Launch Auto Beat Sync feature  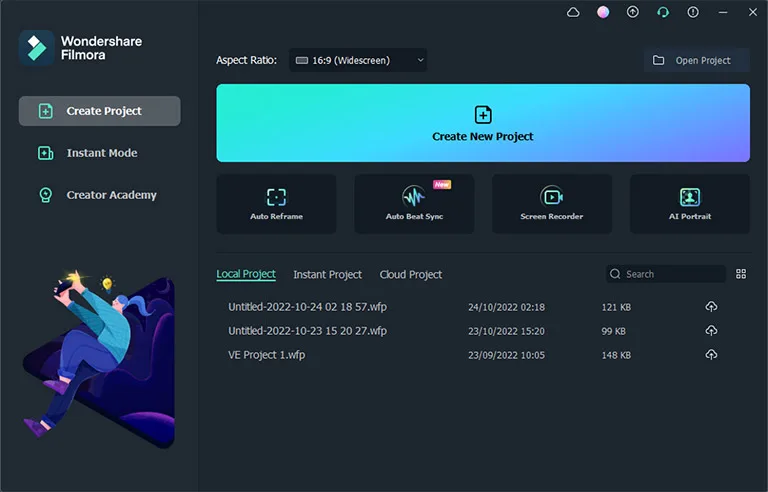coord(414,204)
